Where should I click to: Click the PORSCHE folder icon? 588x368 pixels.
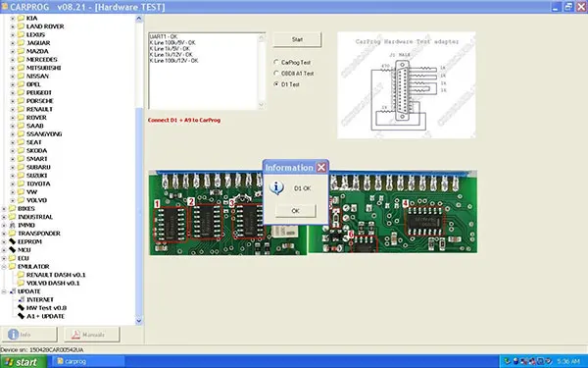[x=21, y=101]
